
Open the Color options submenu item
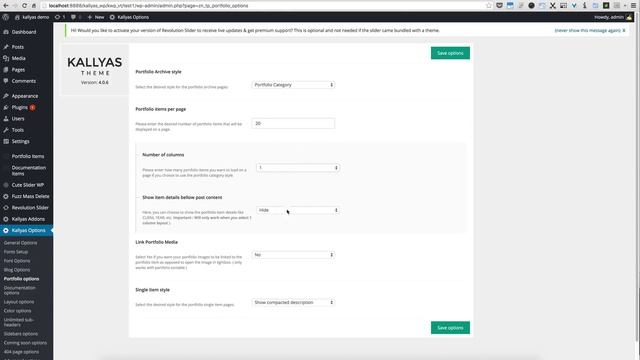tap(18, 311)
